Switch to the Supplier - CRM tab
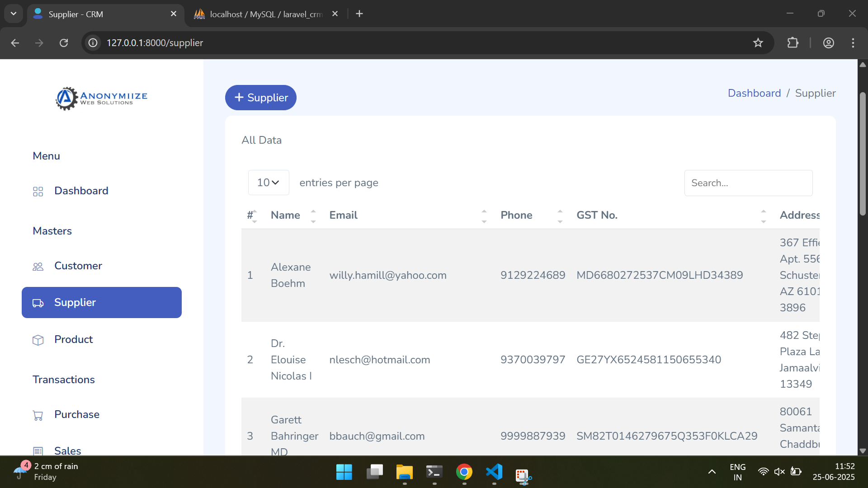868x488 pixels. [x=106, y=14]
